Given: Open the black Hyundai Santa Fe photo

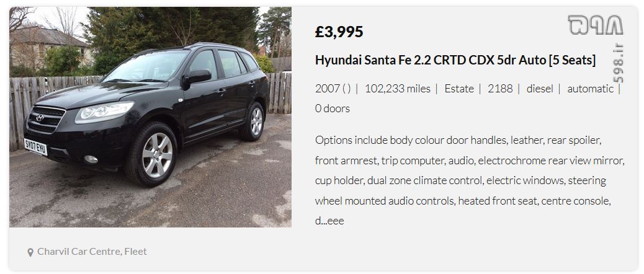Looking at the screenshot, I should point(150,117).
